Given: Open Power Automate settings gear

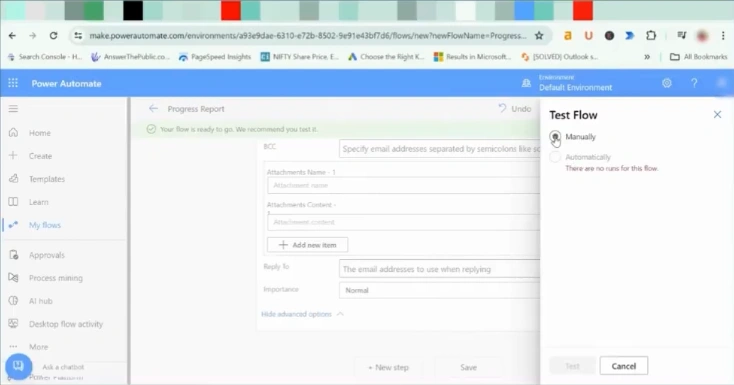Looking at the screenshot, I should point(667,83).
